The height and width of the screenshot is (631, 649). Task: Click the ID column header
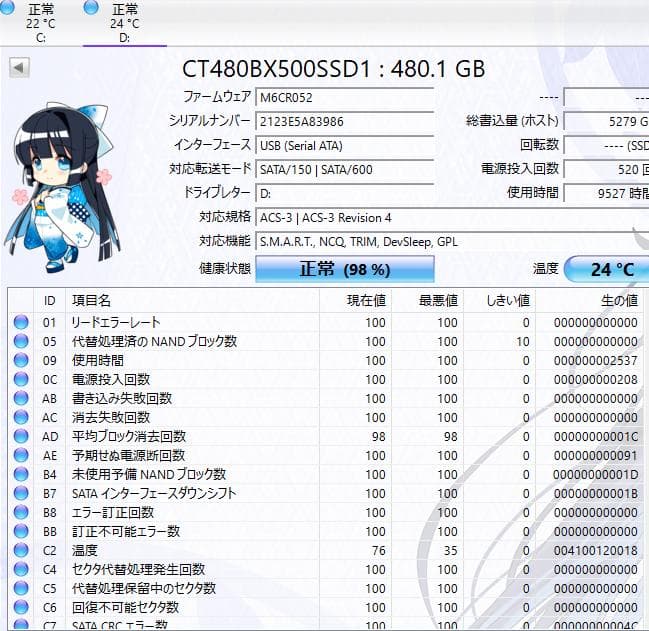(x=49, y=300)
